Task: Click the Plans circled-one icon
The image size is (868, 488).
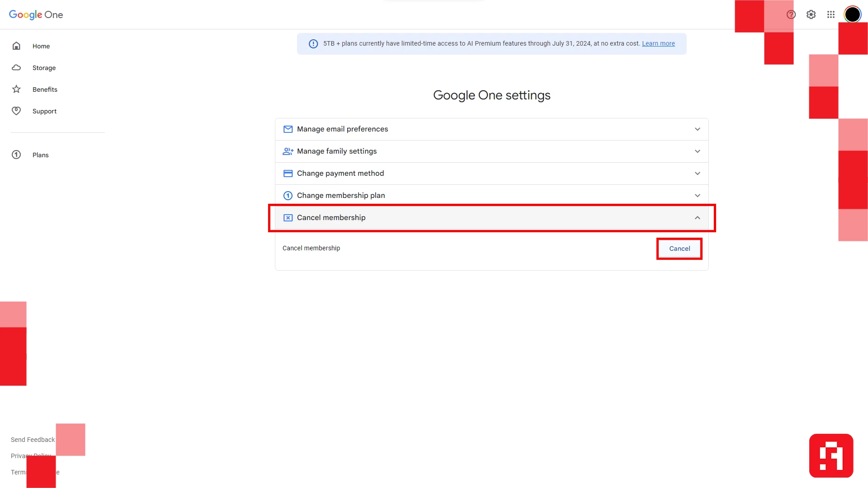Action: point(16,155)
